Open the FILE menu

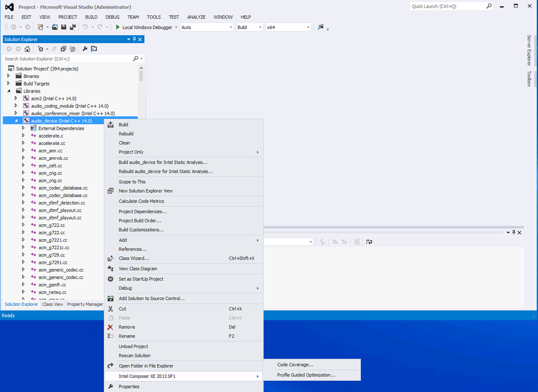pyautogui.click(x=9, y=17)
